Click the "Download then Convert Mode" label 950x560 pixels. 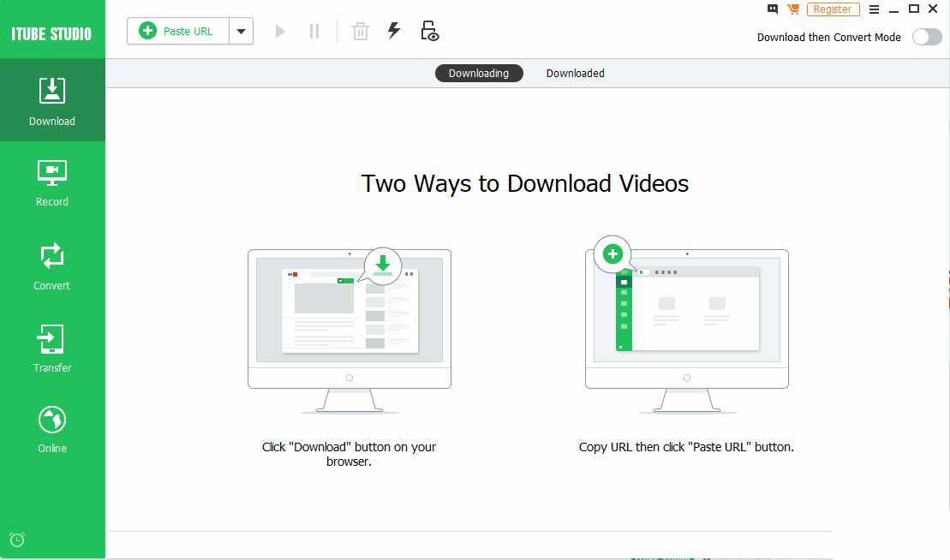[829, 37]
